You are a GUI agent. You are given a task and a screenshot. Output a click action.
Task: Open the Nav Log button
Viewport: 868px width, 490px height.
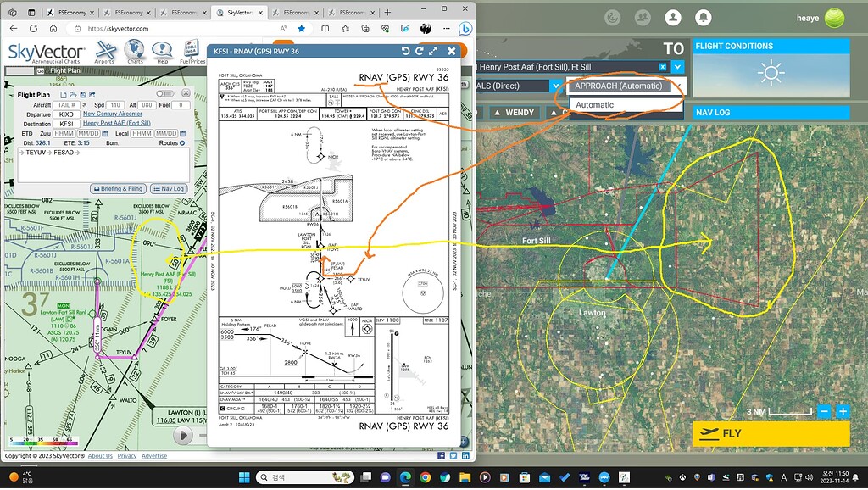[169, 188]
